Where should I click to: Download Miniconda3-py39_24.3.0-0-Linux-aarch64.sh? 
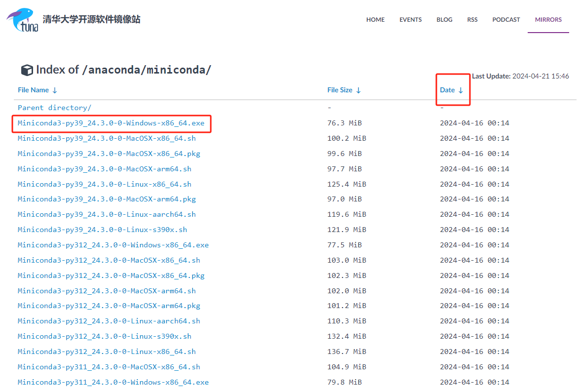107,214
